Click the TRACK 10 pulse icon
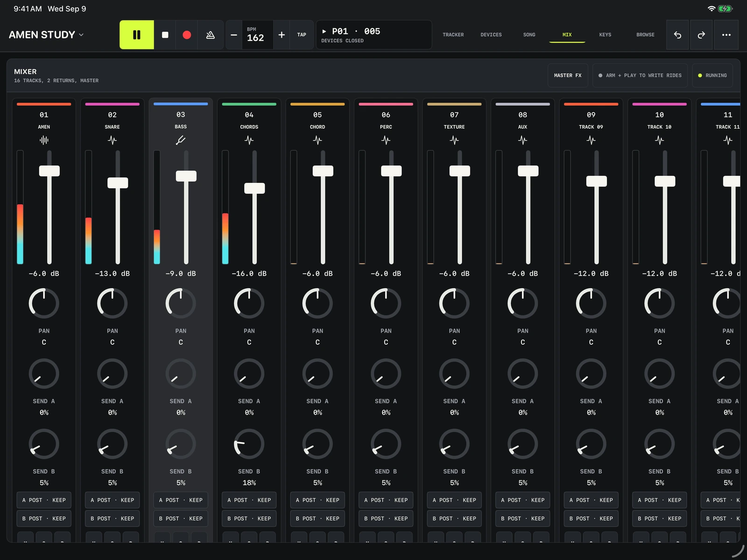 pyautogui.click(x=660, y=140)
